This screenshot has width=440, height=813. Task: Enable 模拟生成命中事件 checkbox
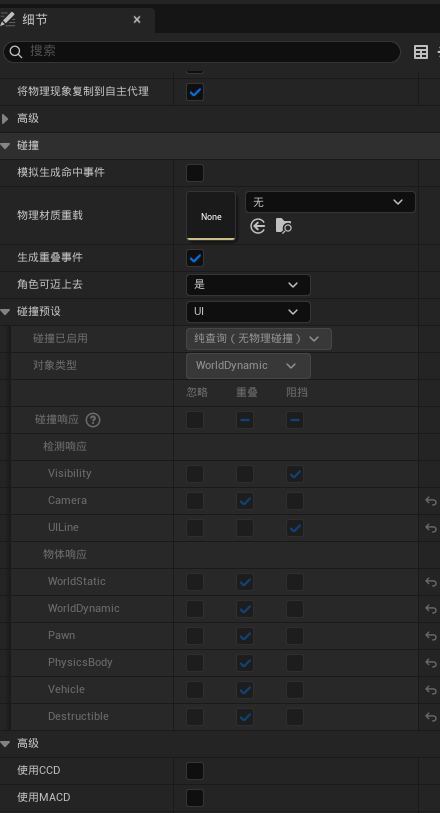pos(195,173)
